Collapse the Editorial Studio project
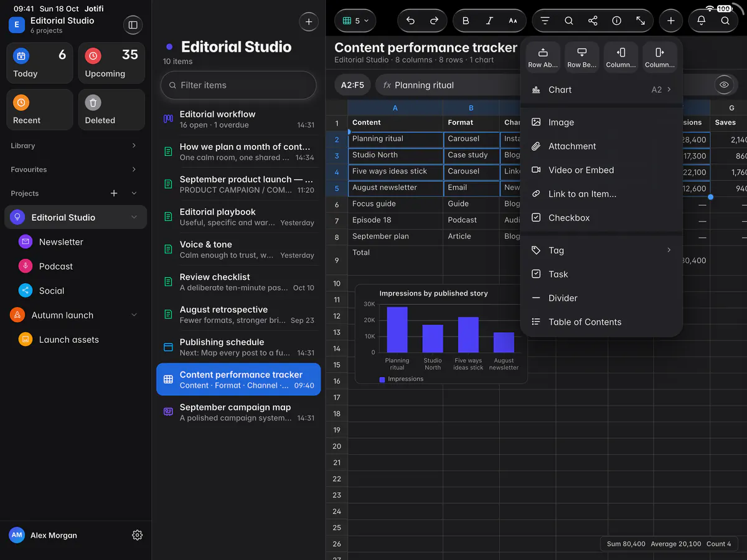 pos(134,217)
